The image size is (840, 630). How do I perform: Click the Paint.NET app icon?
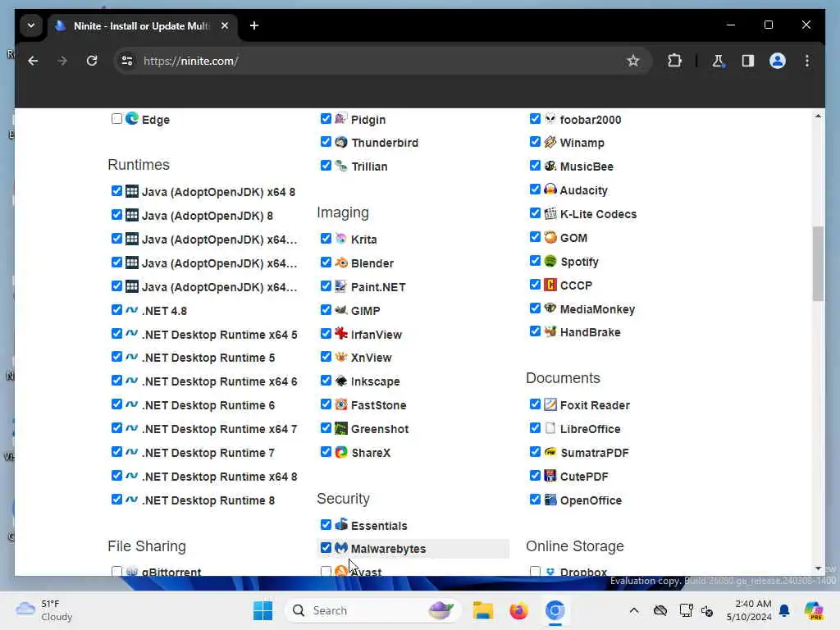point(341,286)
